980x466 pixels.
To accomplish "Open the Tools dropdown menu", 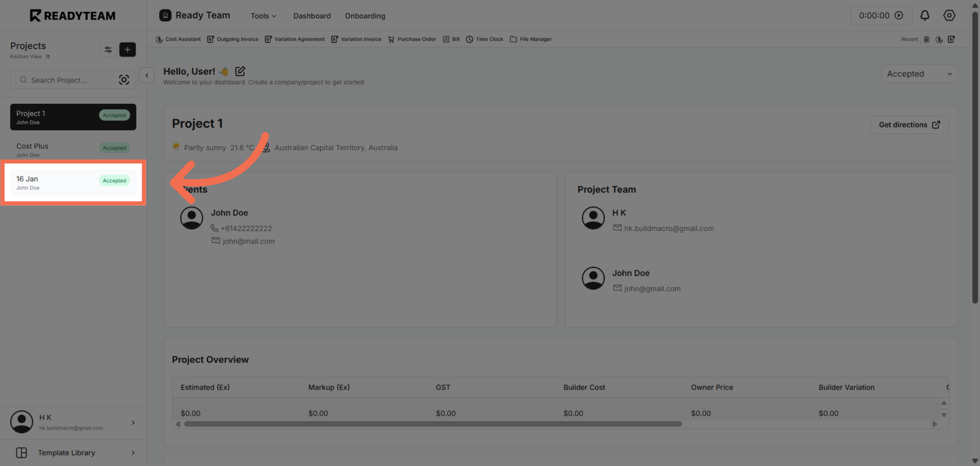I will point(263,16).
